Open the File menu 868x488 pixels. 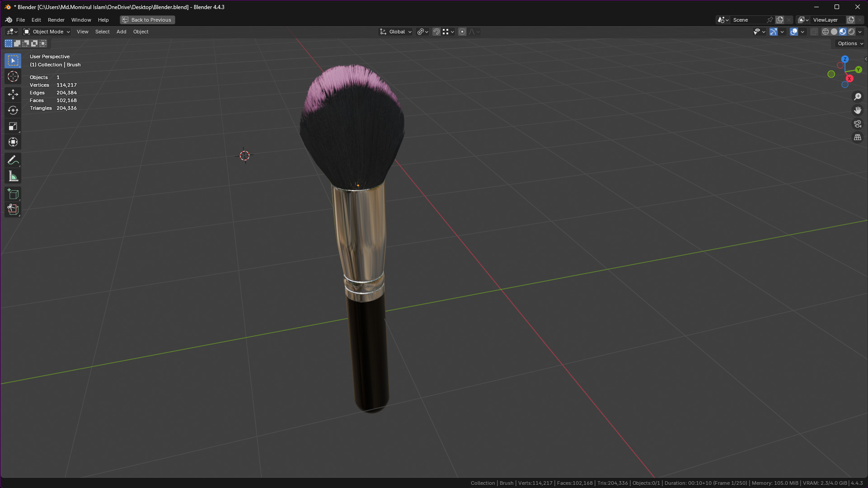pos(20,20)
